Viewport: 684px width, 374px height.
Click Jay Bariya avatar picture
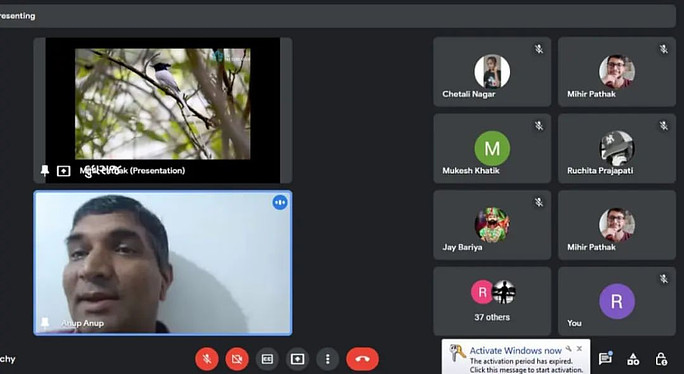click(x=492, y=225)
